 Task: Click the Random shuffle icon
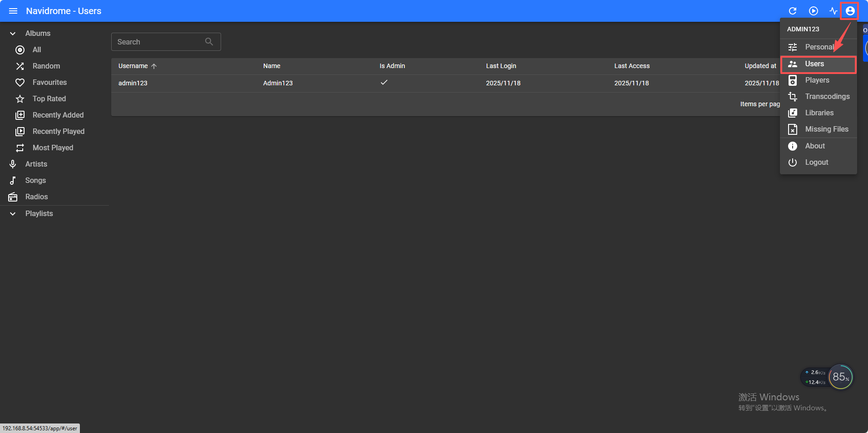20,66
